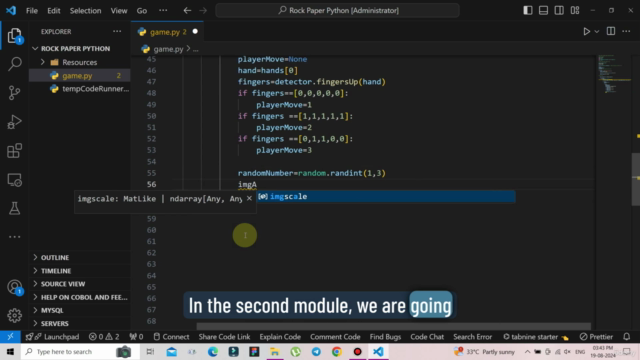
Task: Open editor More Actions menu
Action: point(627,31)
